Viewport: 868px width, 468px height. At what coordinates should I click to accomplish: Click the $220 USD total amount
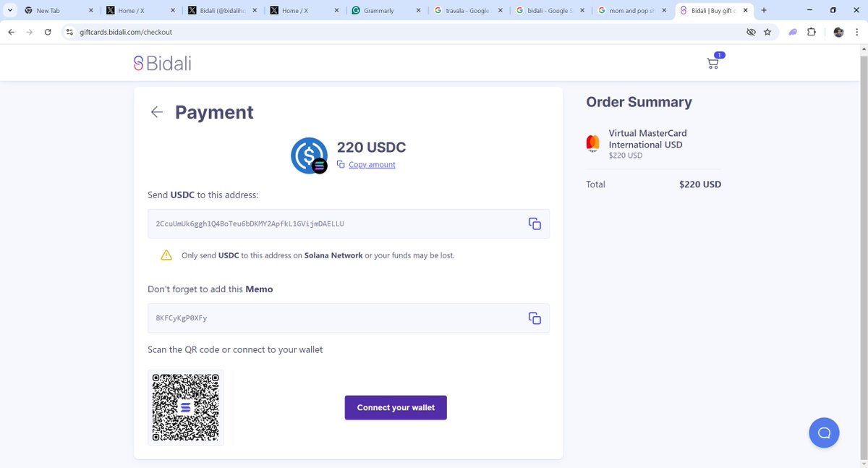coord(700,184)
